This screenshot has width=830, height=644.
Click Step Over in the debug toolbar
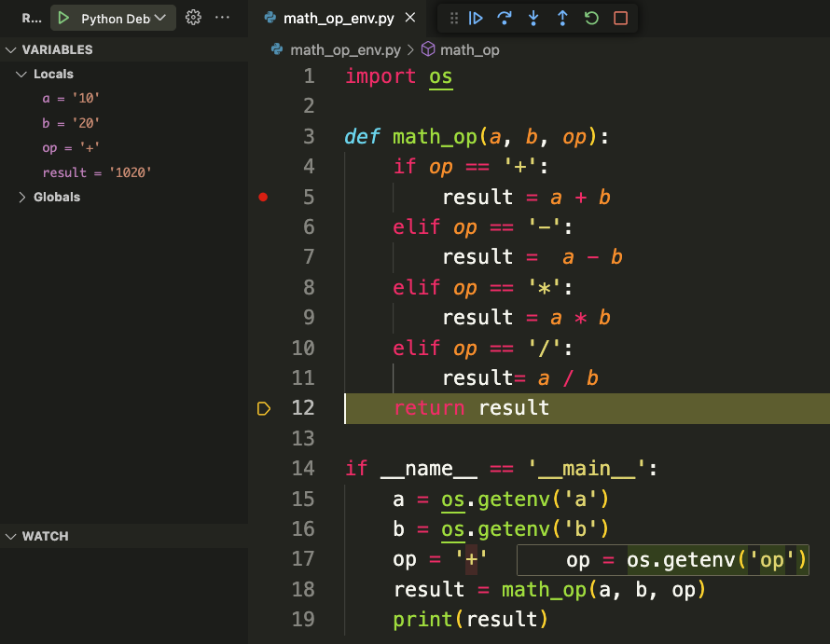point(505,19)
